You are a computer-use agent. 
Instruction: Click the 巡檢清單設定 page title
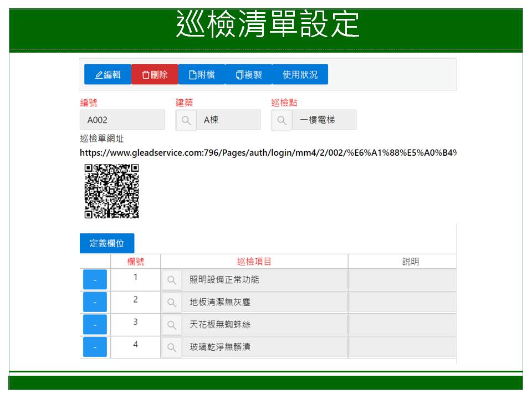[268, 24]
